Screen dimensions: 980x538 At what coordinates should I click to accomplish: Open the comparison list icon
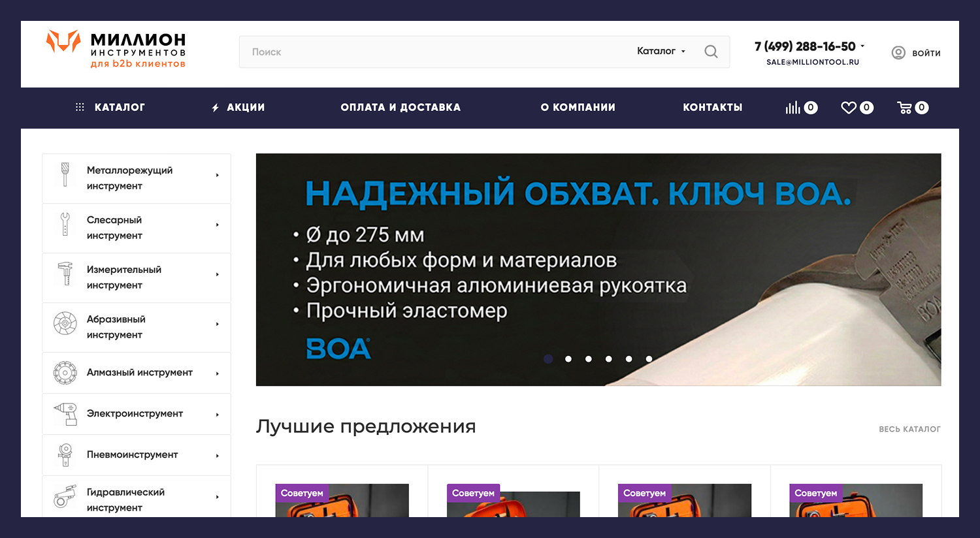click(x=793, y=107)
